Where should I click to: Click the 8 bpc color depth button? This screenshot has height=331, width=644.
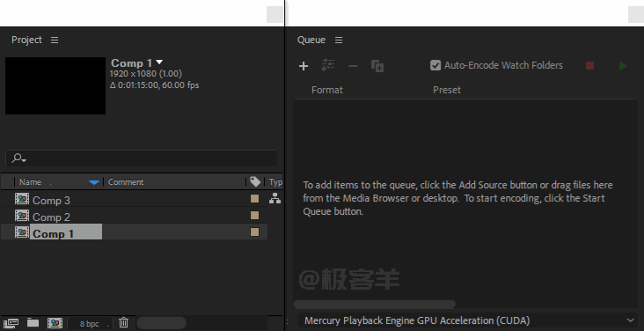click(90, 324)
